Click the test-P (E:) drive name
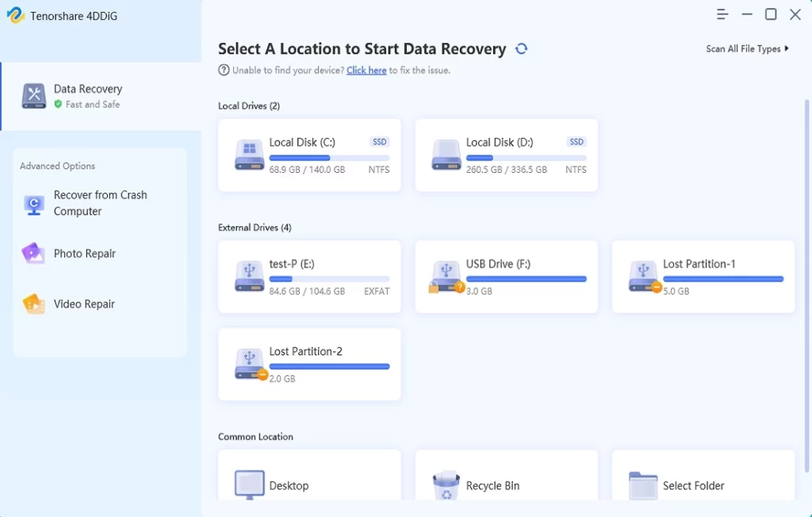Image resolution: width=812 pixels, height=517 pixels. [292, 264]
